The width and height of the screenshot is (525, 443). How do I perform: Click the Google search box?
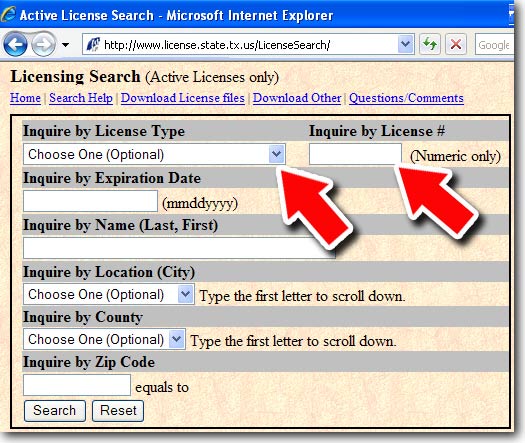(494, 44)
